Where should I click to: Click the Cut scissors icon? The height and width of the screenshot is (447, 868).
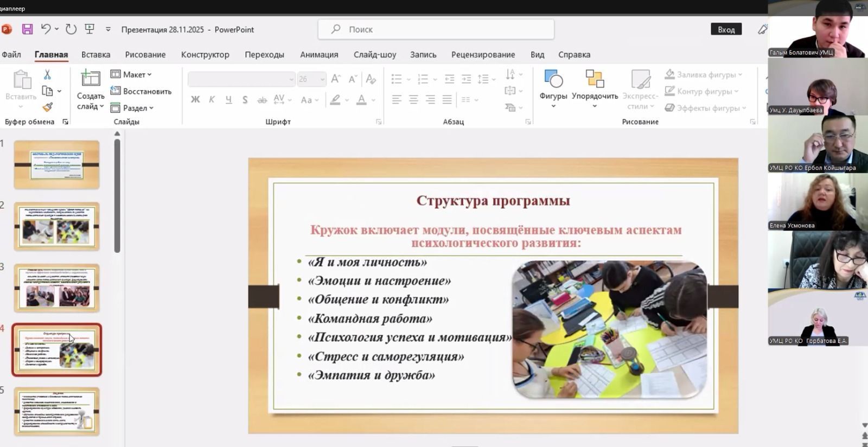pos(47,75)
